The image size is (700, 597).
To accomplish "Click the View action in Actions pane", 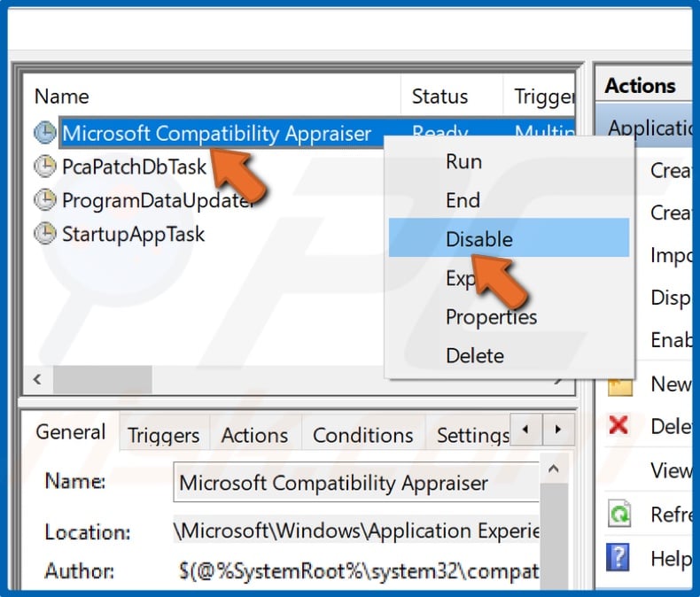I will pyautogui.click(x=671, y=469).
